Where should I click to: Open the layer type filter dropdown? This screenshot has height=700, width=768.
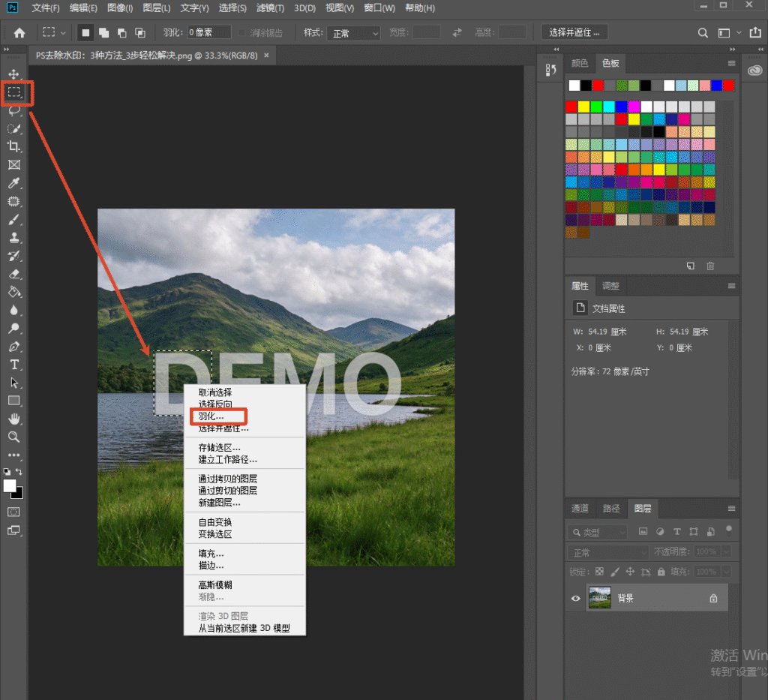coord(597,533)
